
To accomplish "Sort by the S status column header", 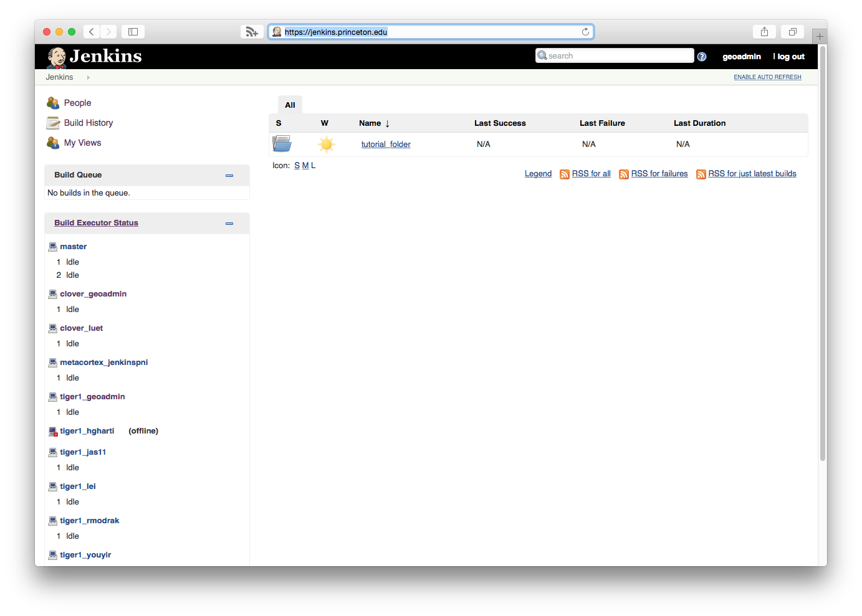I will pos(279,123).
